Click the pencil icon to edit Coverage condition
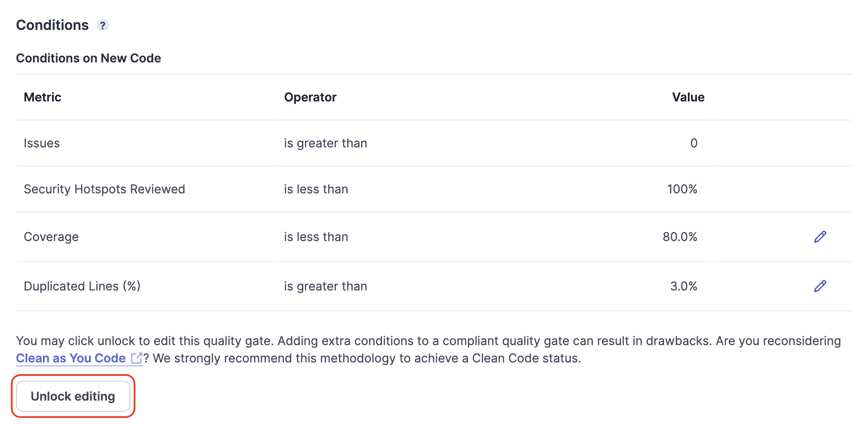This screenshot has height=424, width=868. (819, 237)
